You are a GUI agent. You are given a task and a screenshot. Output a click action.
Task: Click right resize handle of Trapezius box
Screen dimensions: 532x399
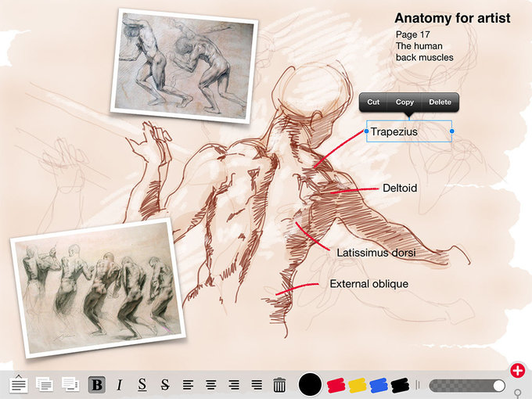452,131
